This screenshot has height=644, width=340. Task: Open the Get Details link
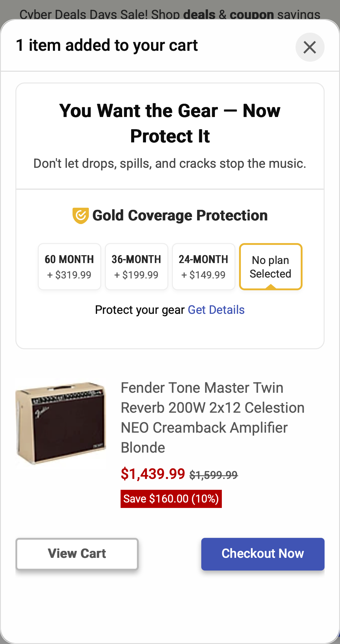[x=216, y=310]
